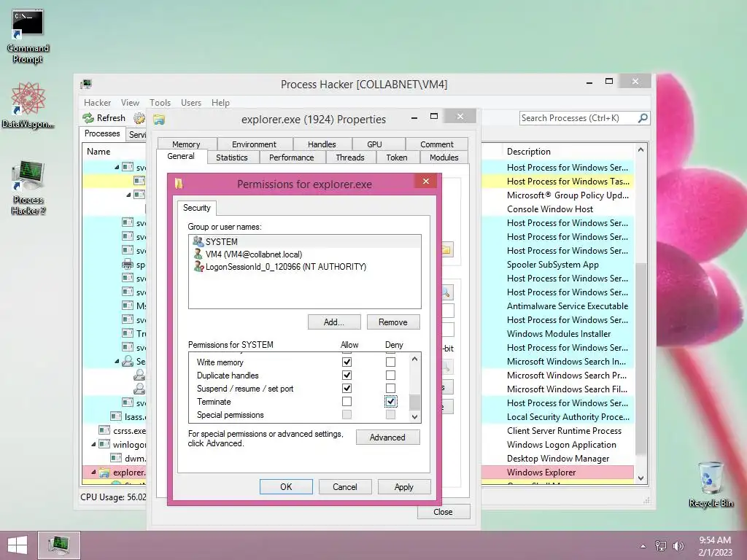
Task: Click the search magnifier icon in Search Processes
Action: pos(643,117)
